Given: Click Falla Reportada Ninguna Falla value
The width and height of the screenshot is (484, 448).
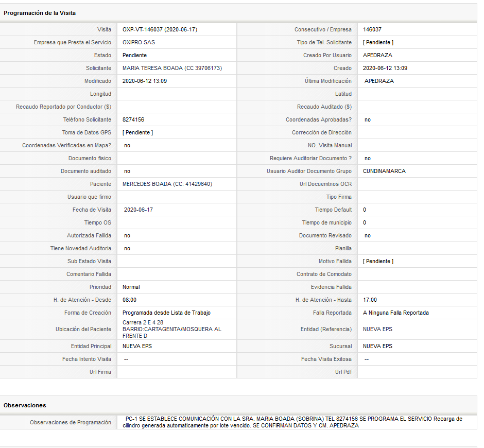Looking at the screenshot, I should (x=396, y=313).
